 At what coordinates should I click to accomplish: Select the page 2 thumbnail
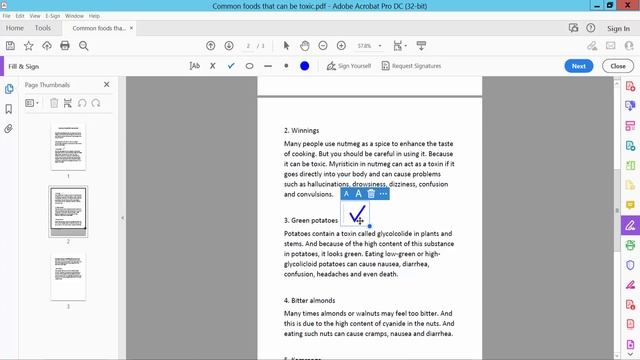(68, 211)
